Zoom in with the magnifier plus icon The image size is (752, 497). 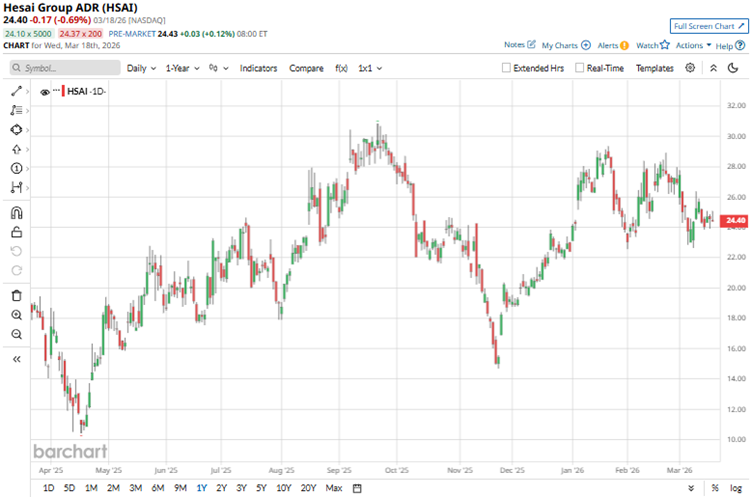16,314
